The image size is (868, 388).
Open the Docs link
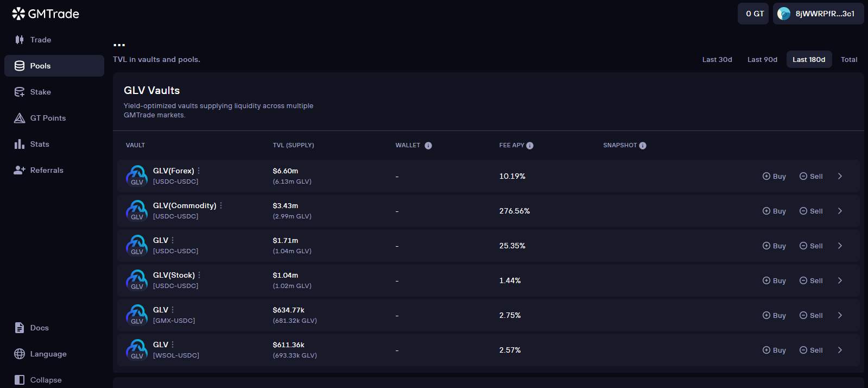point(54,328)
